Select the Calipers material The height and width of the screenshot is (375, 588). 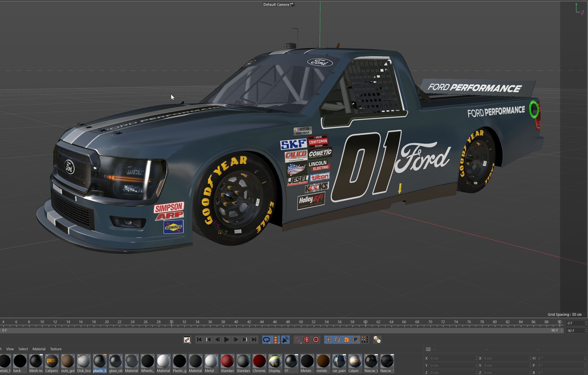point(52,363)
